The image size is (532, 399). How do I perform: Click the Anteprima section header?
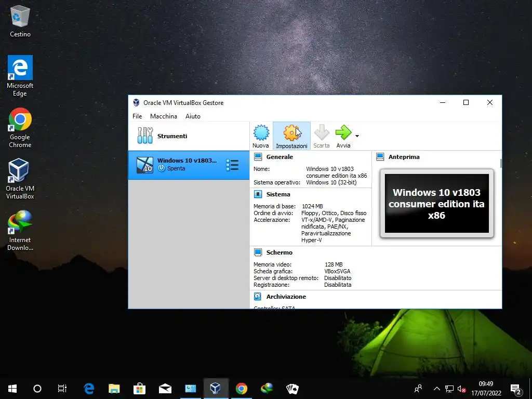[x=404, y=157]
